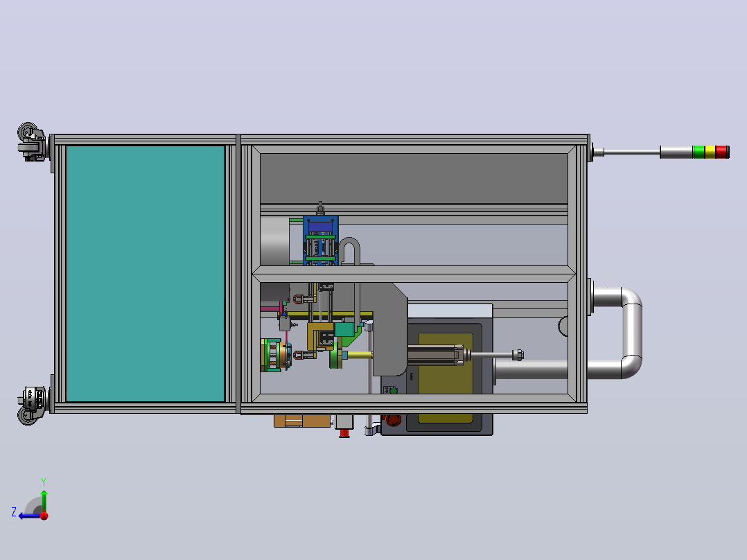
Task: Select the gray C-shaped press bracket
Action: click(389, 329)
